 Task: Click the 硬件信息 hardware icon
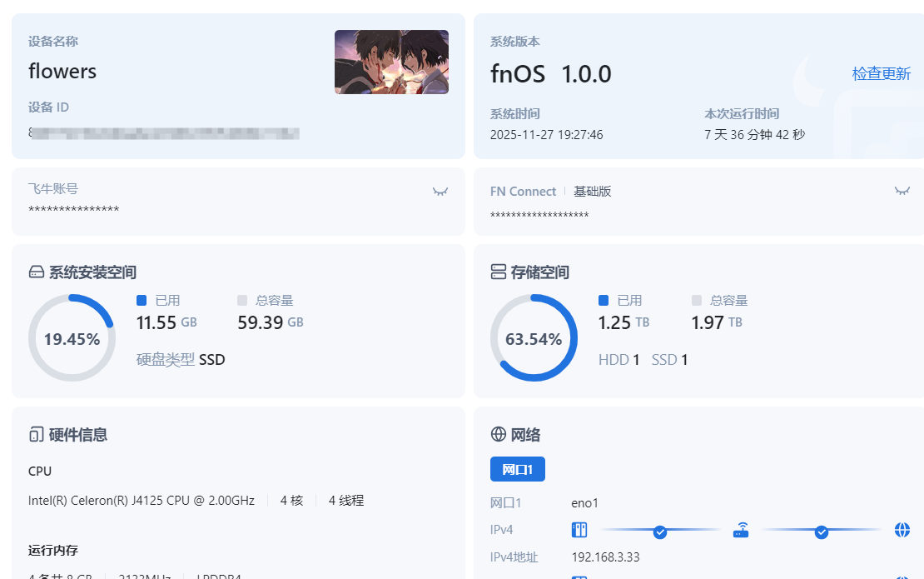click(37, 435)
